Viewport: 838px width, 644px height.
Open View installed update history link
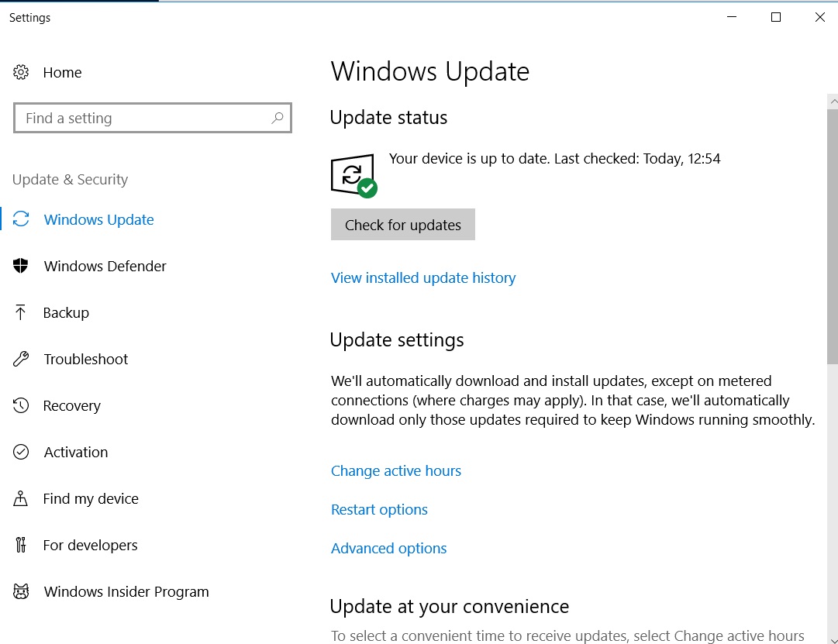(x=423, y=278)
